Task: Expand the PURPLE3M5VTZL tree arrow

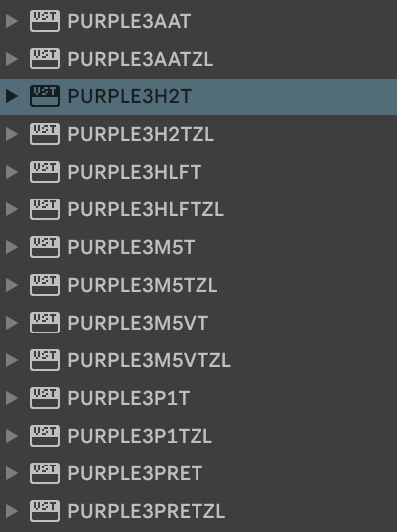Action: point(12,360)
